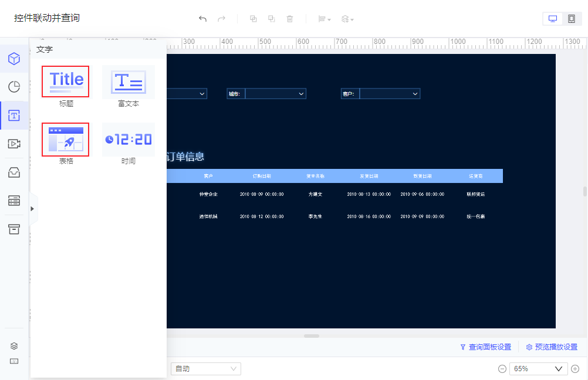The image size is (588, 380).
Task: Open the partially hidden leftmost canvas dropdown
Action: point(187,94)
